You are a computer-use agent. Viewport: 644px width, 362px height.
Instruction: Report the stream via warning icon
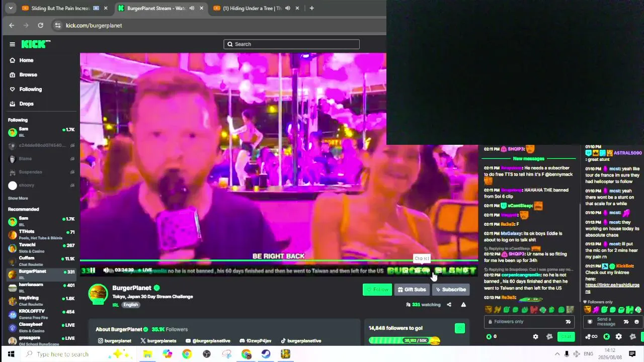click(x=463, y=305)
